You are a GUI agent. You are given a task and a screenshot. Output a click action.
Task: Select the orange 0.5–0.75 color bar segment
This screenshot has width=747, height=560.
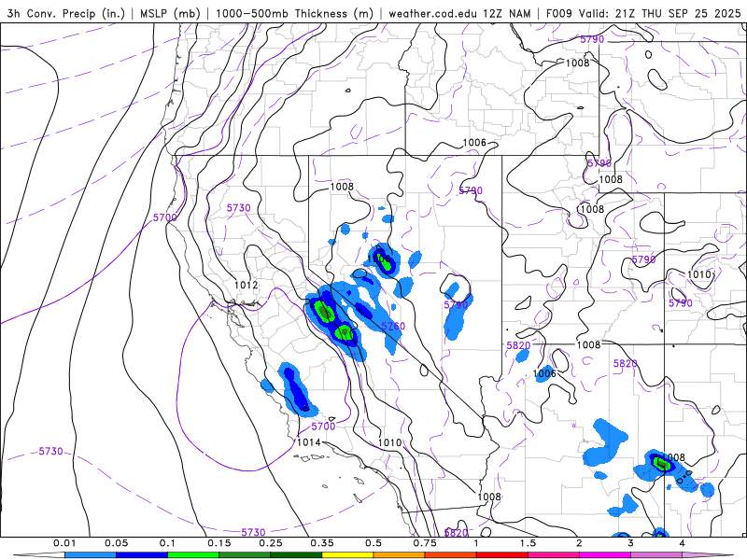[x=400, y=555]
